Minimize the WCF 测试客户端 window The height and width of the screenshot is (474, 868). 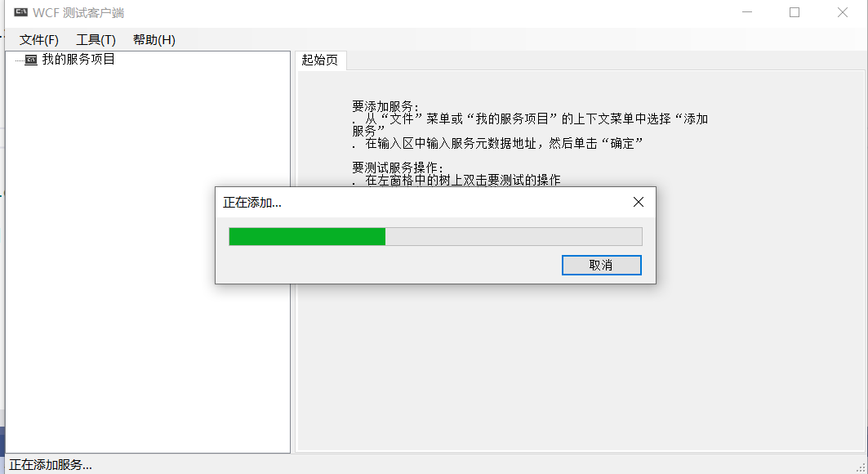coord(747,12)
